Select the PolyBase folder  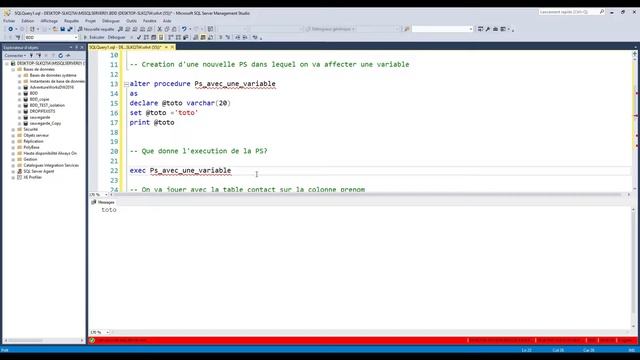[x=31, y=147]
